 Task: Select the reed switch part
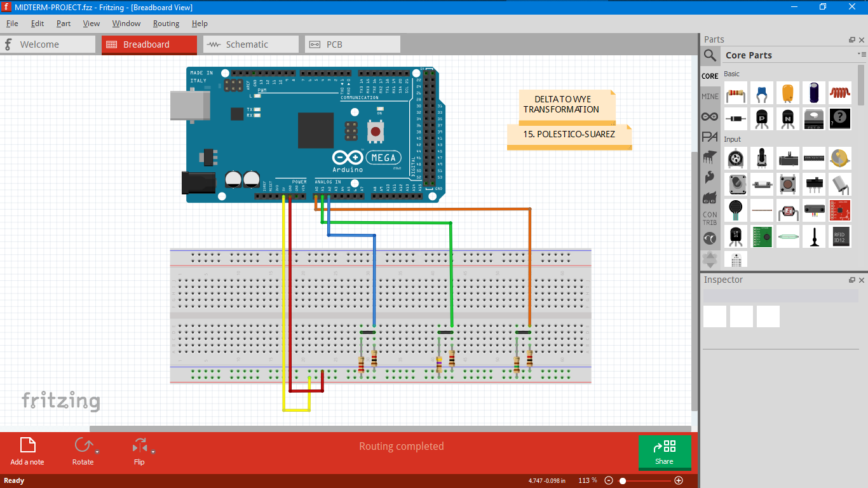788,236
